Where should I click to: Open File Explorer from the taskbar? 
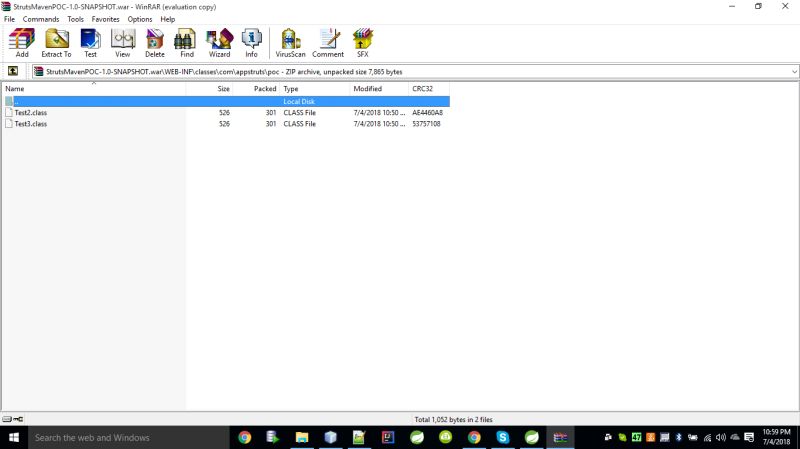click(302, 438)
